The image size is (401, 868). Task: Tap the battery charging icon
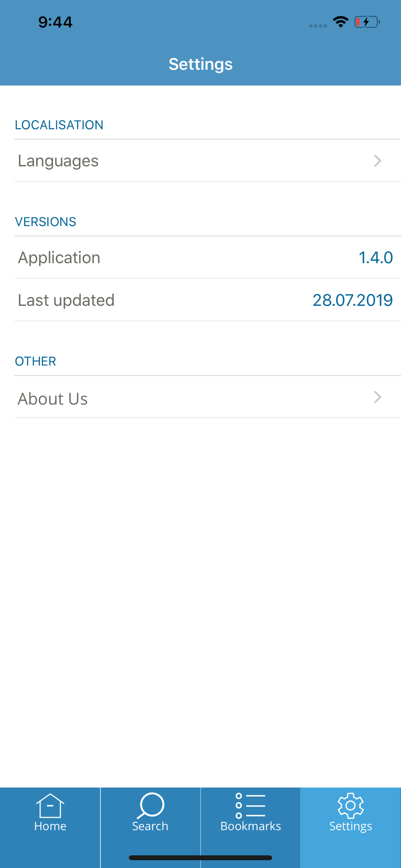click(x=367, y=22)
